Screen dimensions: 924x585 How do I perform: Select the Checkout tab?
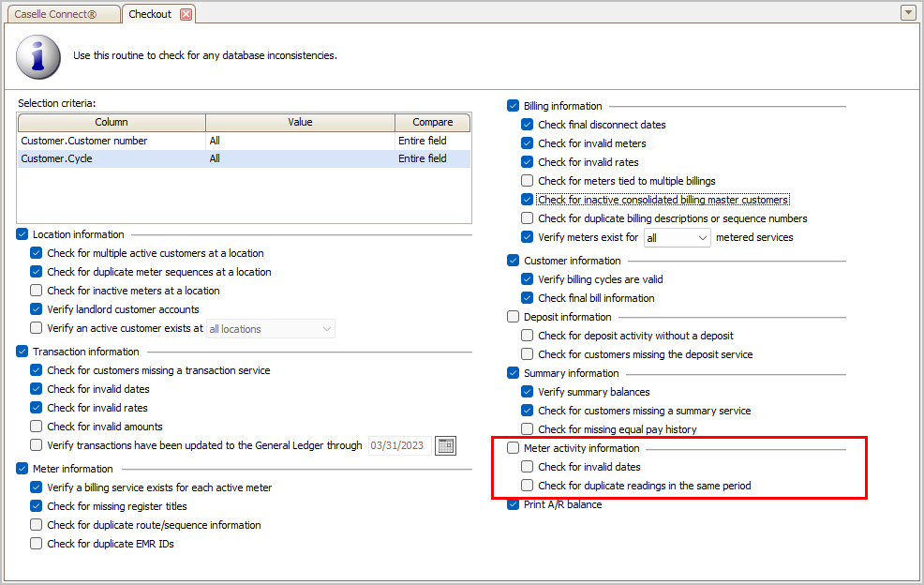(x=150, y=14)
